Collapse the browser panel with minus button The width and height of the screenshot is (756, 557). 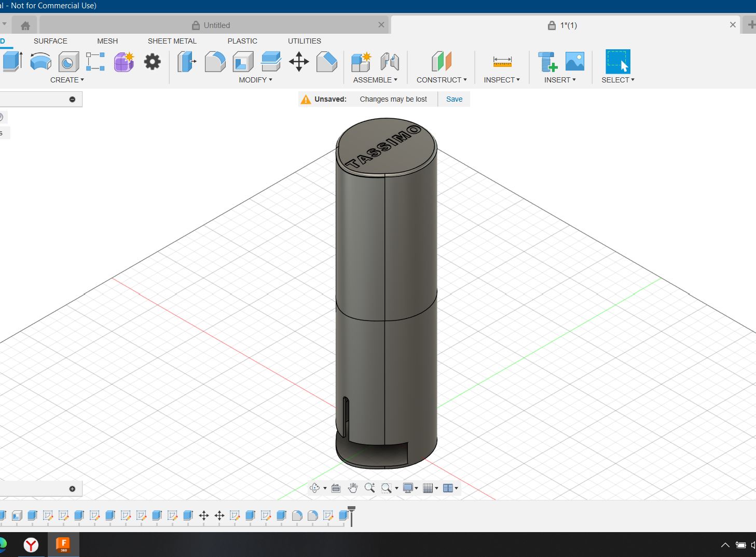click(x=72, y=99)
